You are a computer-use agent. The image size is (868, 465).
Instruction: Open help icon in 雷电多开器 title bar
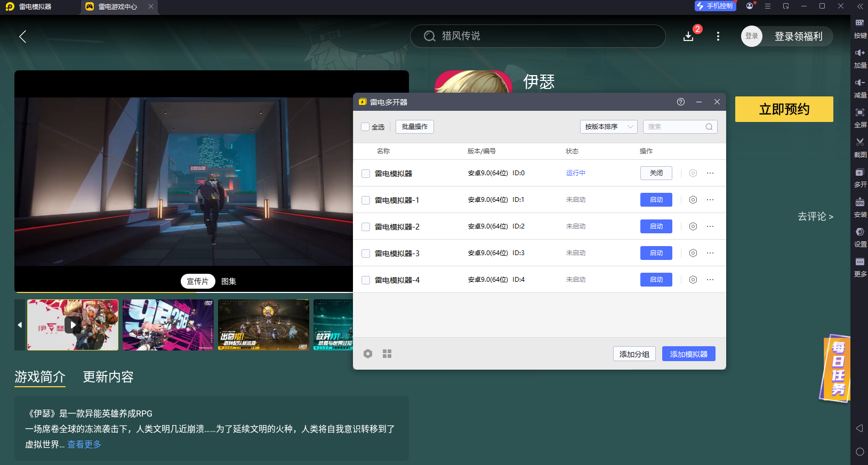click(x=681, y=102)
